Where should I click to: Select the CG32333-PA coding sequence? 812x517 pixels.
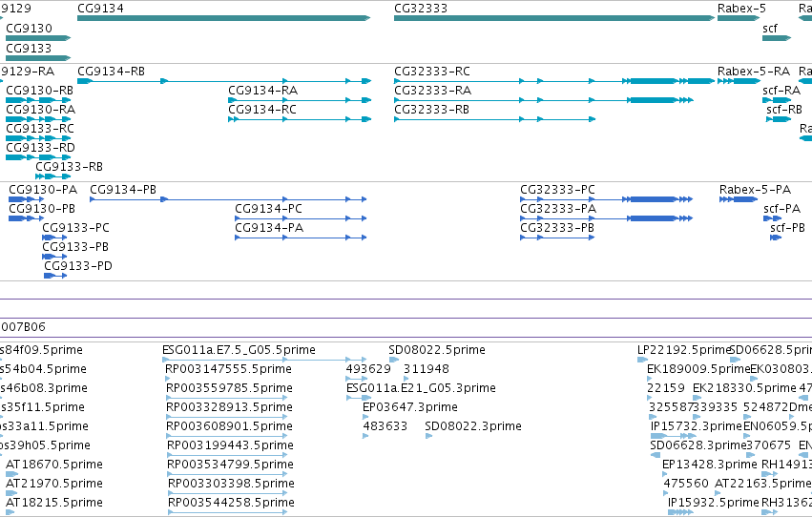(607, 218)
